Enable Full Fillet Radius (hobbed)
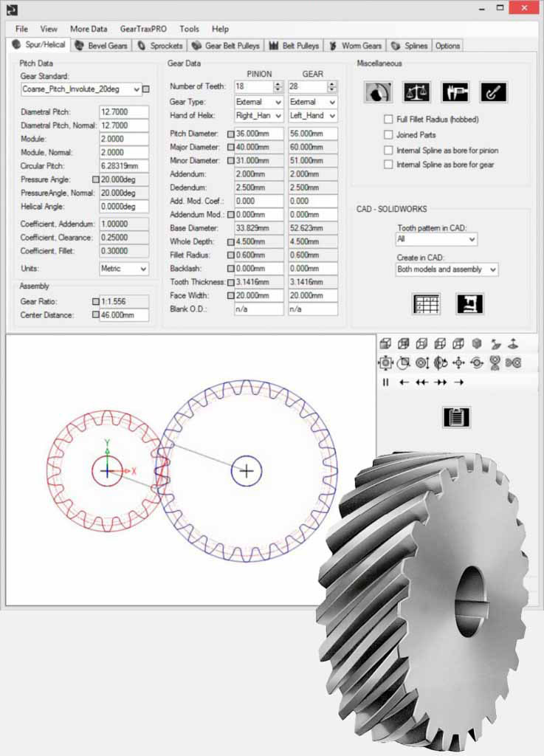Viewport: 544px width, 756px height. [x=388, y=119]
